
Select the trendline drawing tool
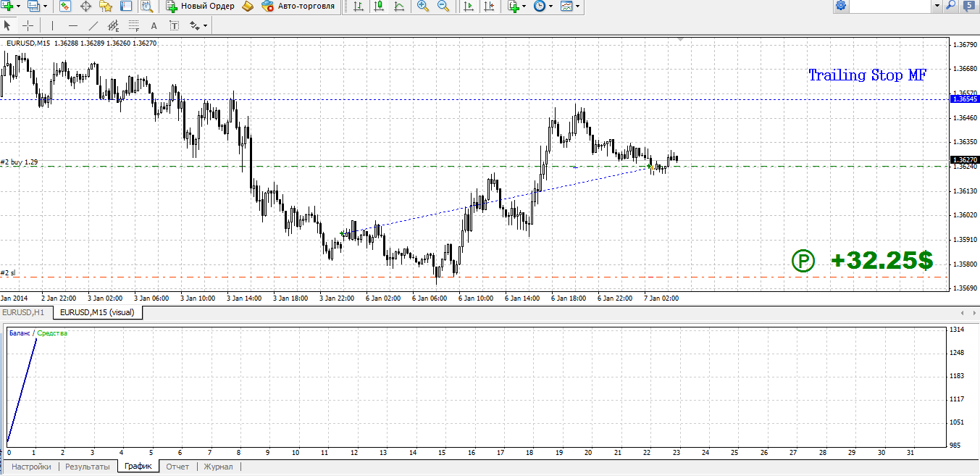click(93, 26)
